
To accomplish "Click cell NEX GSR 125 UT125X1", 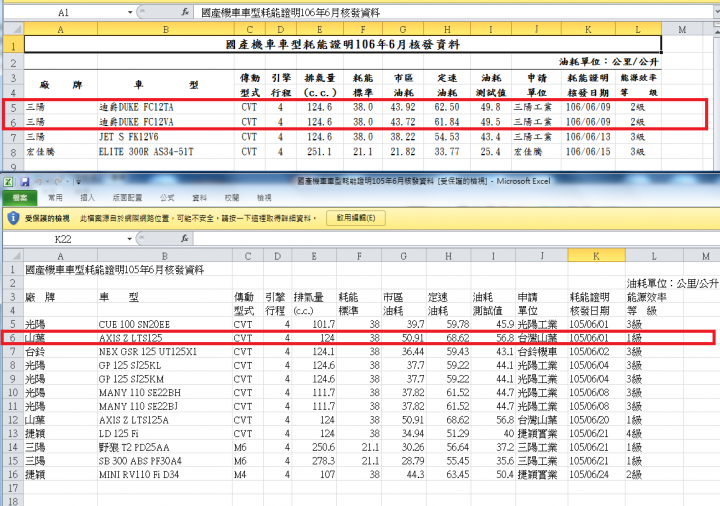I will (x=165, y=352).
